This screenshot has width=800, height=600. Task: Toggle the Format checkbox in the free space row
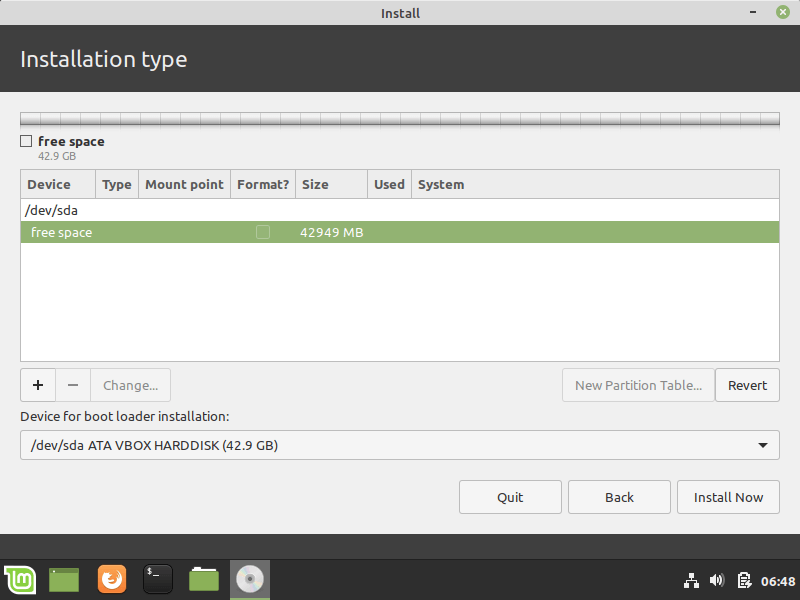[x=263, y=232]
